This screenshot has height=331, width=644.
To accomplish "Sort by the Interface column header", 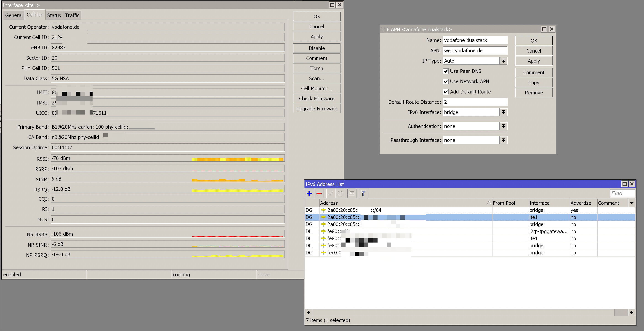I will 549,203.
